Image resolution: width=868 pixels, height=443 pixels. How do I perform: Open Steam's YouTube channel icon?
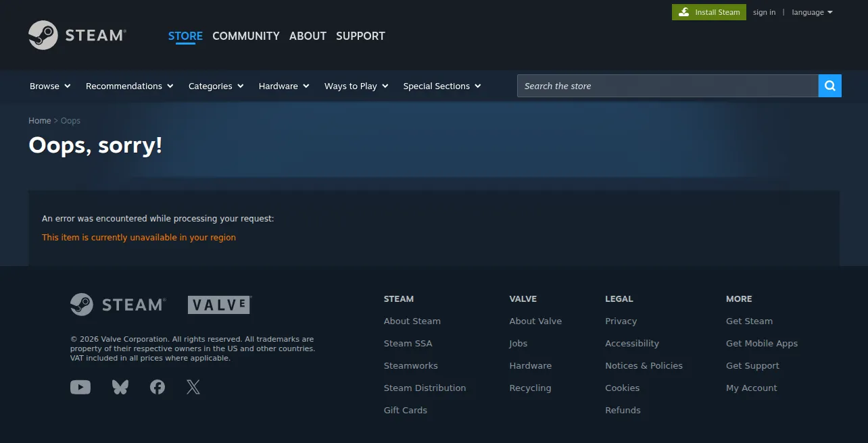pos(80,387)
